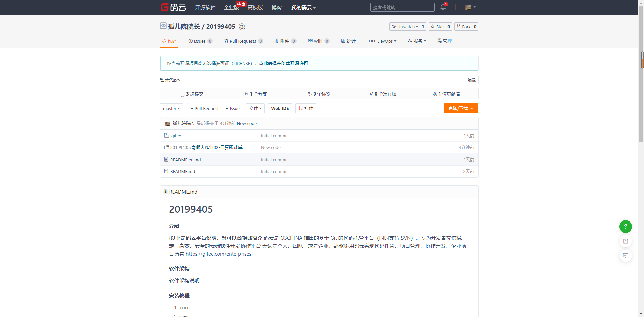Viewport: 644px width, 317px height.
Task: Open the 我的码云 dropdown menu
Action: (x=303, y=7)
